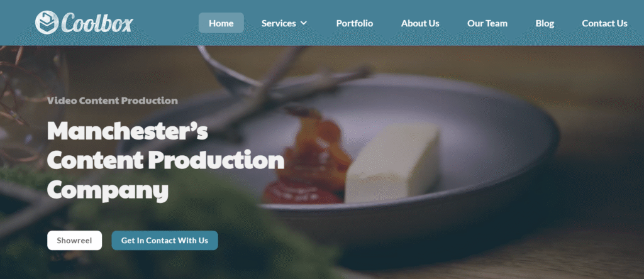The height and width of the screenshot is (279, 644).
Task: Click the butter block in the background video
Action: point(392,163)
